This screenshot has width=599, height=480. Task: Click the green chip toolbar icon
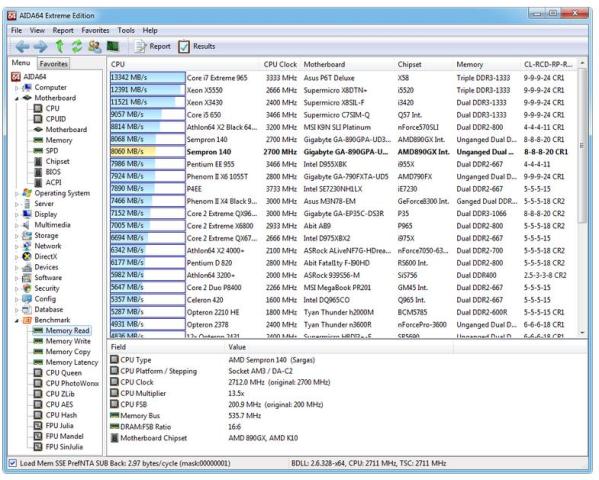click(x=113, y=47)
